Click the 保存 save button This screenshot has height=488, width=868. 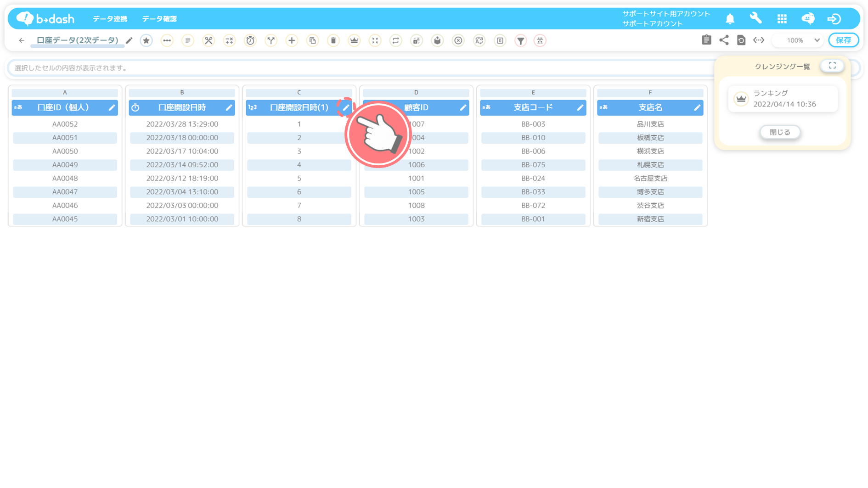click(x=844, y=40)
